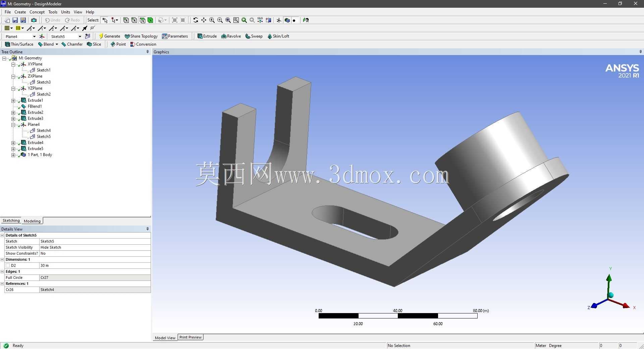644x349 pixels.
Task: Click the Look At face icon
Action: (x=306, y=20)
